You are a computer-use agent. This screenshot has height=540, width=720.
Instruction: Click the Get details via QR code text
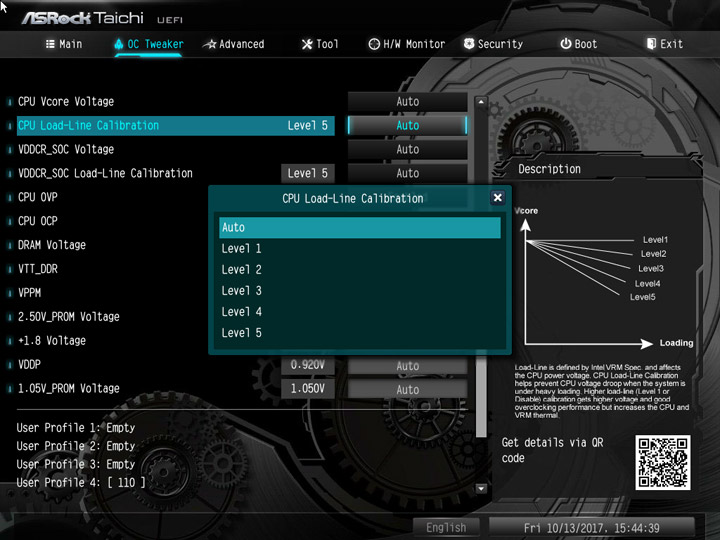pyautogui.click(x=552, y=450)
